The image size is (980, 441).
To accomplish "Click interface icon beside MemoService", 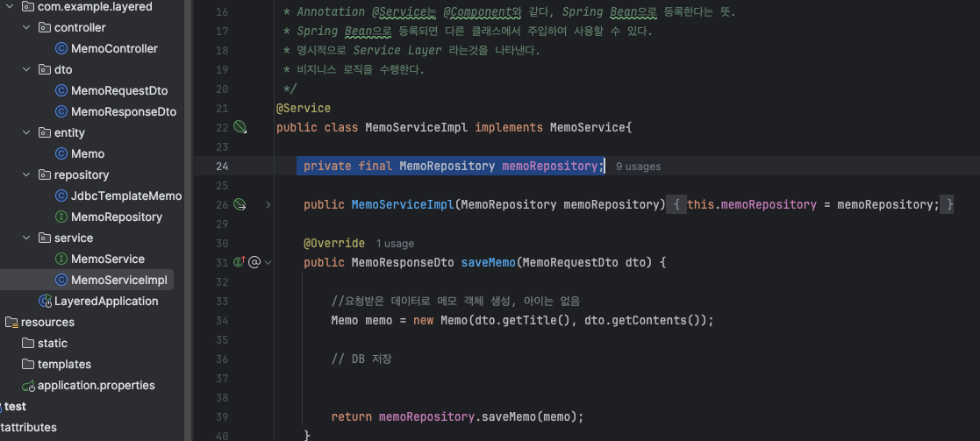I will point(61,259).
